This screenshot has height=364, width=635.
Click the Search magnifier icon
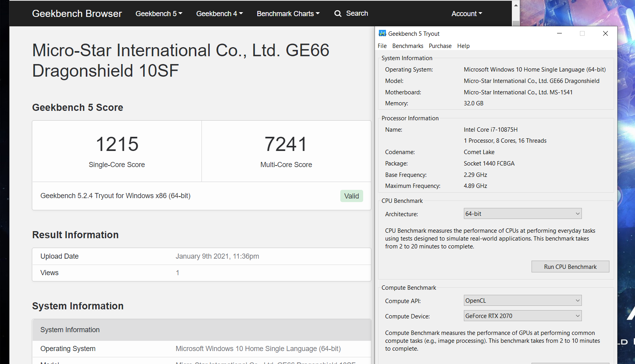[338, 14]
